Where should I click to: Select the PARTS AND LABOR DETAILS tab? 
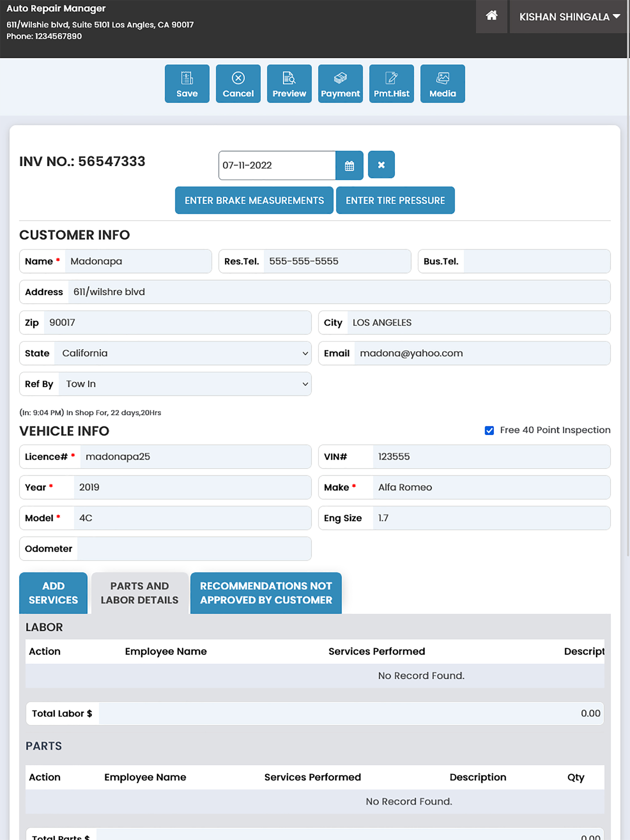pos(139,593)
